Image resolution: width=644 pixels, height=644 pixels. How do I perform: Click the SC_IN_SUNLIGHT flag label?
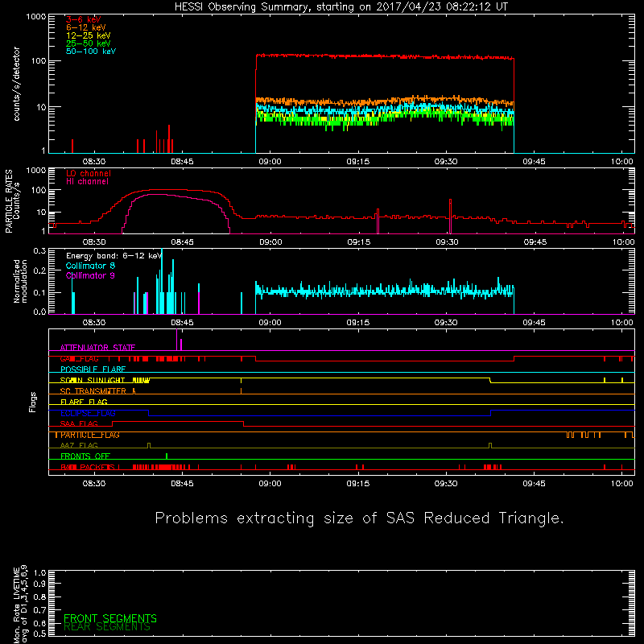[x=93, y=380]
